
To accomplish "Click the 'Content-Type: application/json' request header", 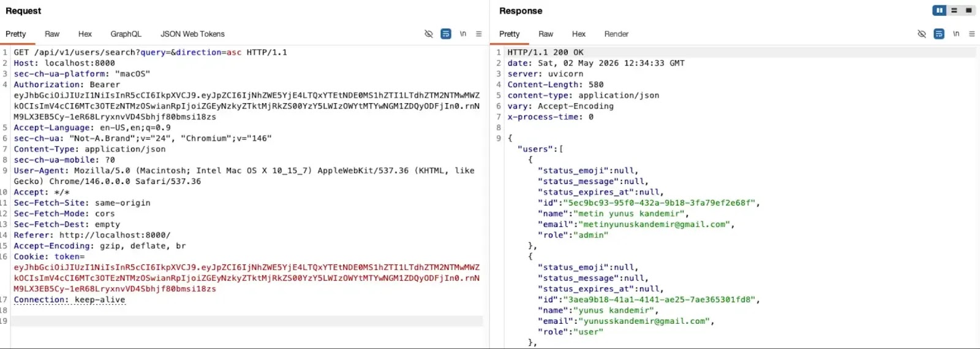I will coord(89,149).
